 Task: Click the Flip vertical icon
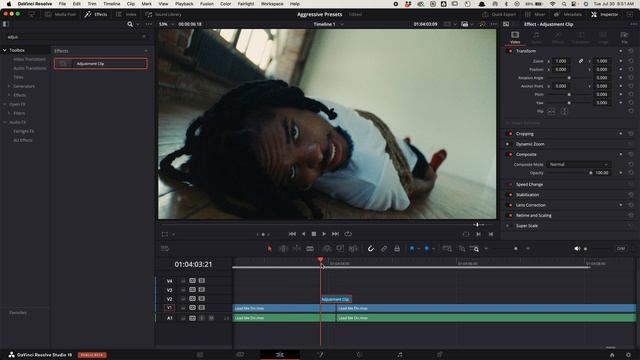[564, 111]
